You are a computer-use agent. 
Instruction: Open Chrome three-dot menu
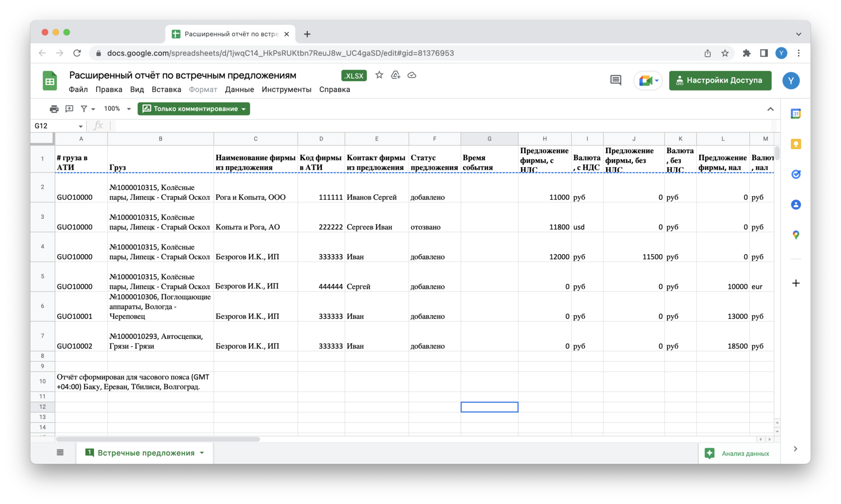[x=799, y=53]
